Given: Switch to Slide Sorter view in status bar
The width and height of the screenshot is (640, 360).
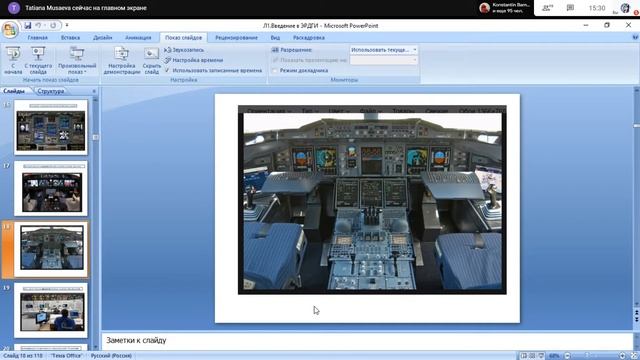Looking at the screenshot, I should pyautogui.click(x=532, y=356).
